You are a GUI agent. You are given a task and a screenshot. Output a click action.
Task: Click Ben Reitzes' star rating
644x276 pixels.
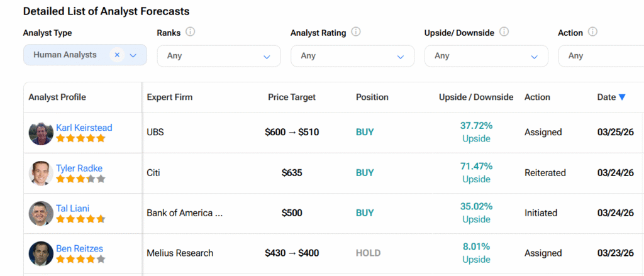80,259
